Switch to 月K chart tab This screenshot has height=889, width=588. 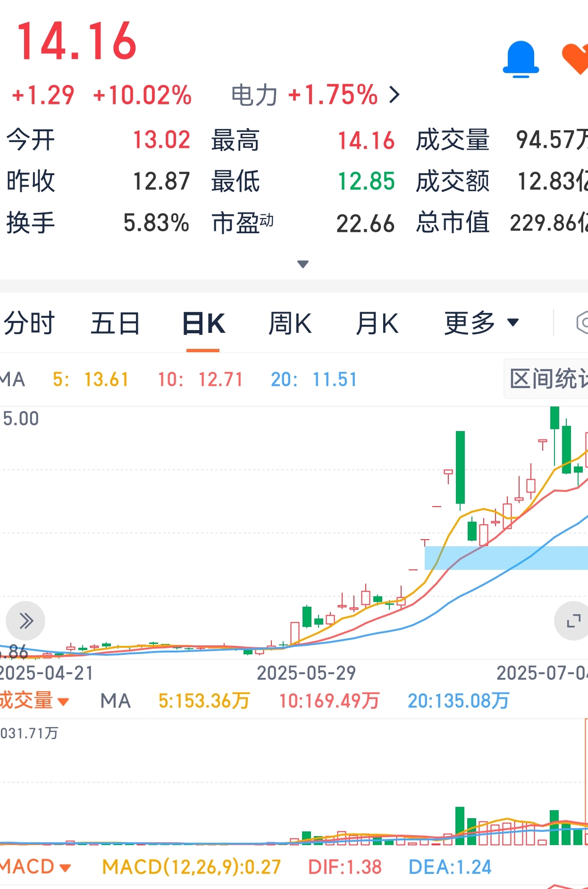tap(377, 323)
